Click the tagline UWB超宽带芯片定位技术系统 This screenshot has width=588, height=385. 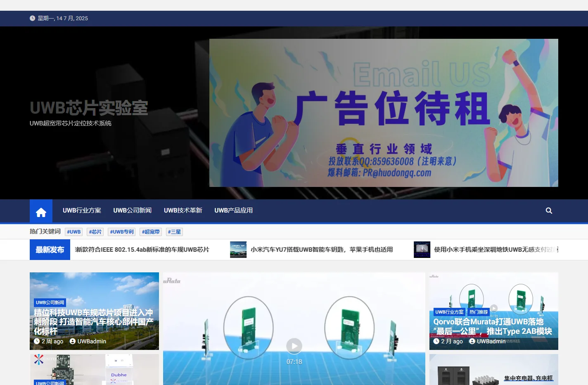click(71, 123)
